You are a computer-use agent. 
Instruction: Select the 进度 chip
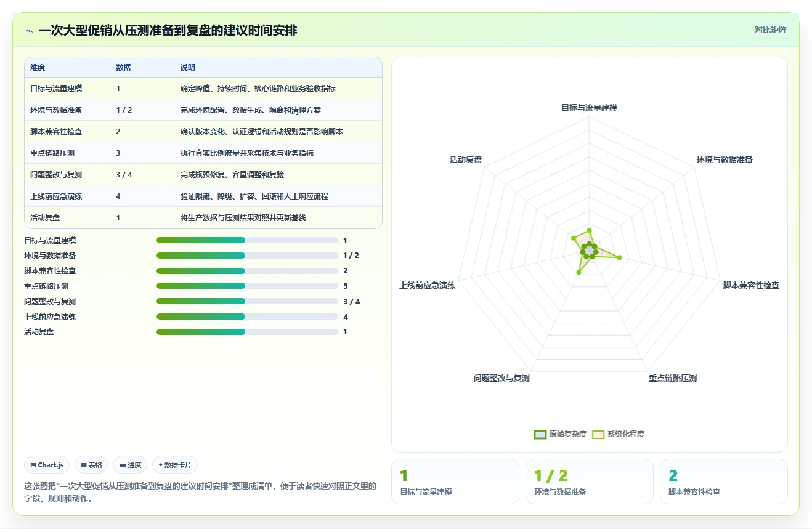(130, 465)
